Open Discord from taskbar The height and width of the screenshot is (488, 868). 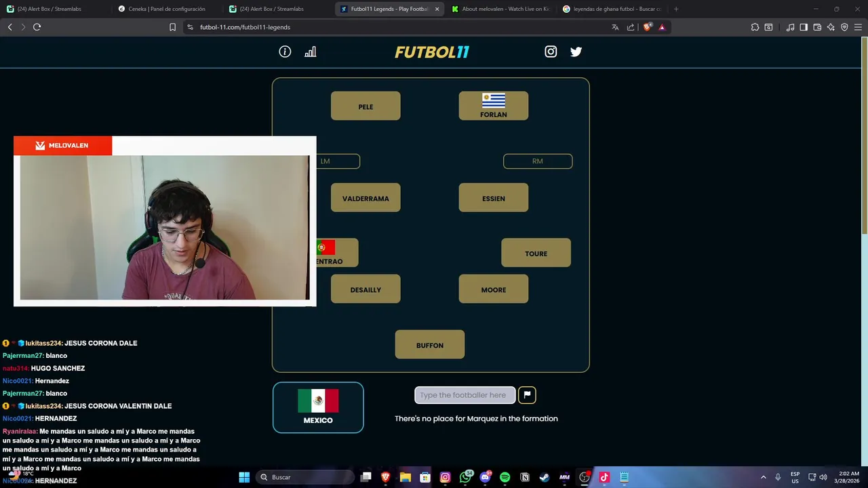tap(485, 477)
